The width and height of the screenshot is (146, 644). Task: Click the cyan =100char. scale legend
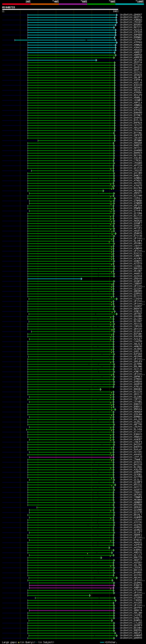[x=108, y=642]
